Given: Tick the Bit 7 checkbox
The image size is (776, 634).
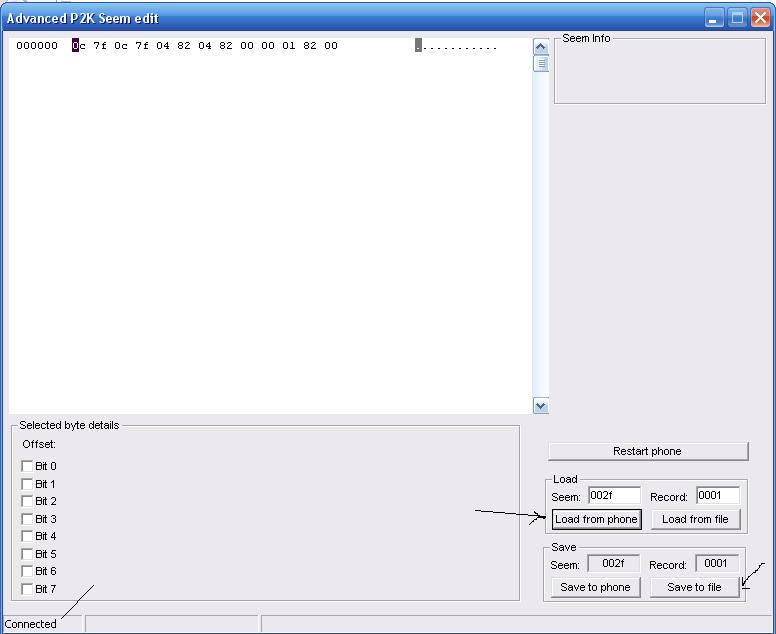Looking at the screenshot, I should [27, 589].
